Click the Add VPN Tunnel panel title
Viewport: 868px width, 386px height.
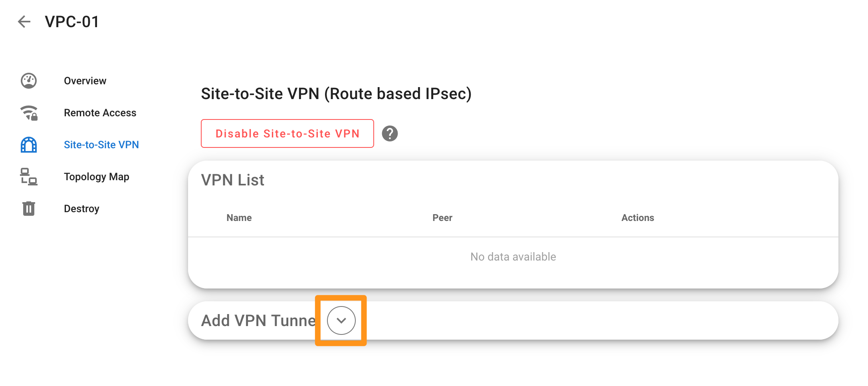click(x=259, y=320)
